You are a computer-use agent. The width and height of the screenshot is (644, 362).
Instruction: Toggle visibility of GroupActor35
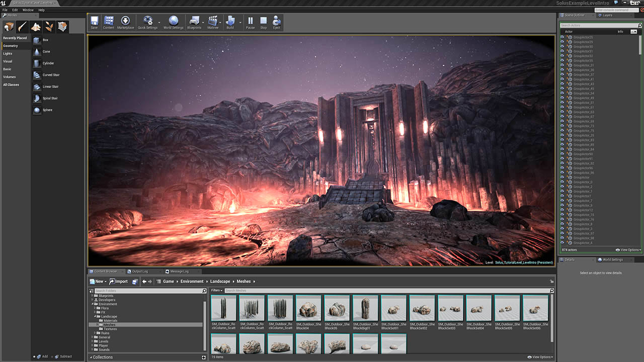click(562, 60)
